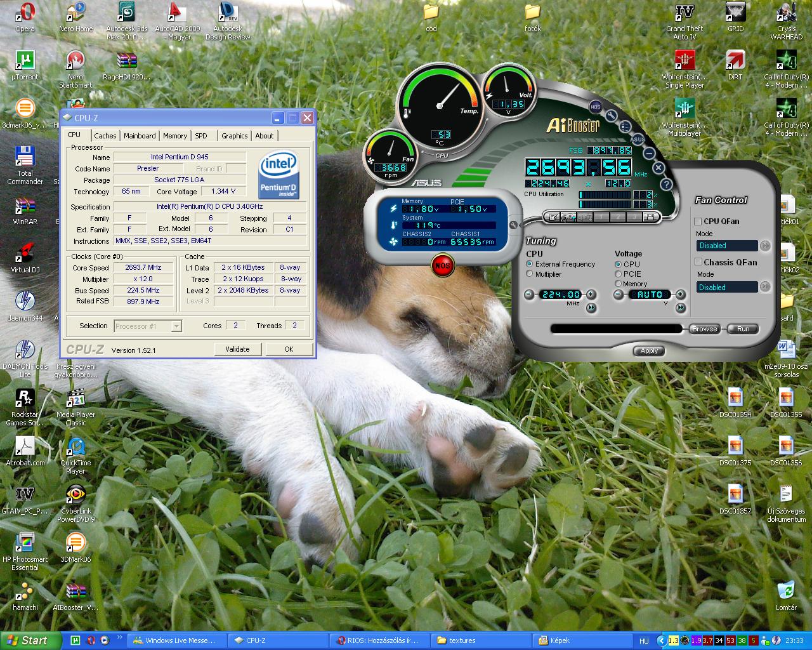Image resolution: width=812 pixels, height=650 pixels.
Task: Enable the Chassis QFan checkbox
Action: click(698, 262)
